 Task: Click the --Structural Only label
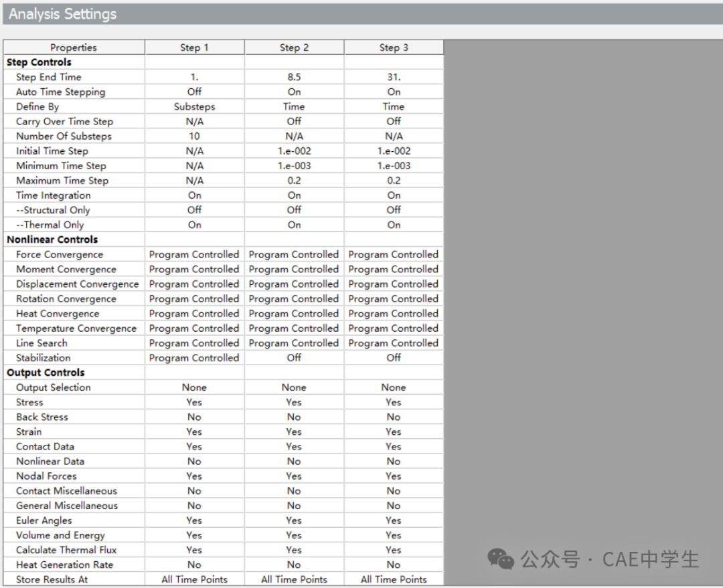[x=53, y=210]
